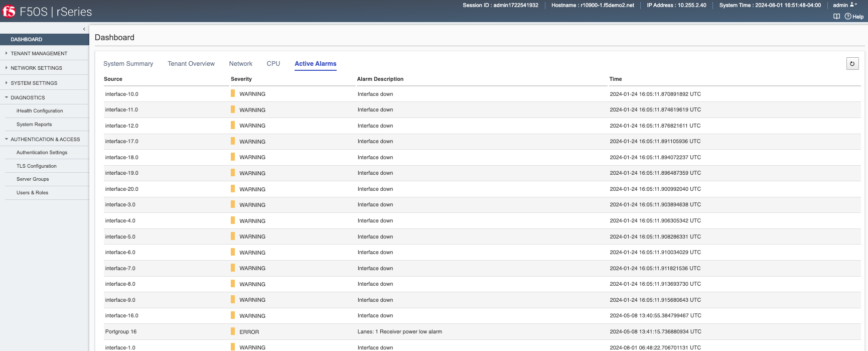Click the Session ID text in header
This screenshot has height=351, width=868.
coord(500,5)
